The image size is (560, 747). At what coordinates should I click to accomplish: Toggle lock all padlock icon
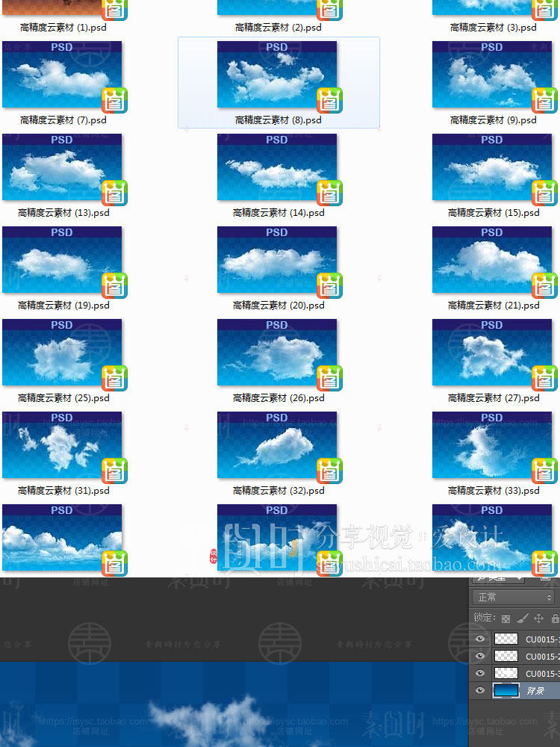point(556,619)
